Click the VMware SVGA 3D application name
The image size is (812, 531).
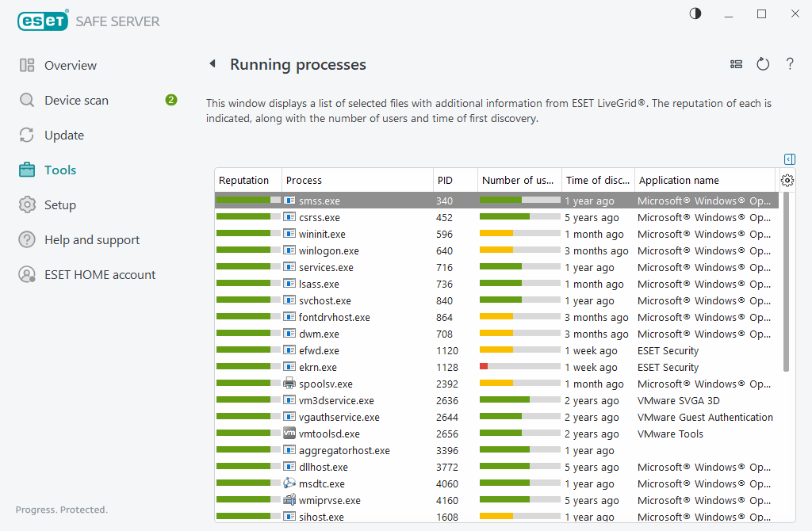[x=679, y=400]
